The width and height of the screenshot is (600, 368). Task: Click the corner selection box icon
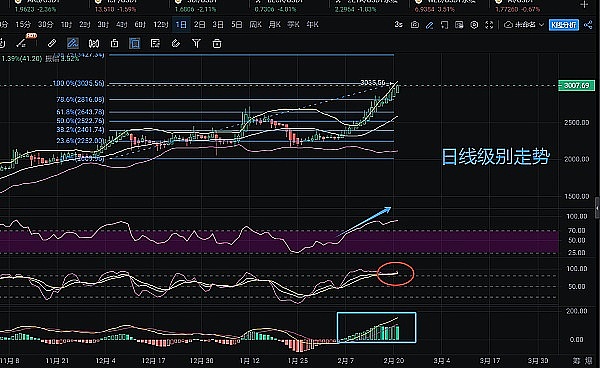[x=444, y=25]
